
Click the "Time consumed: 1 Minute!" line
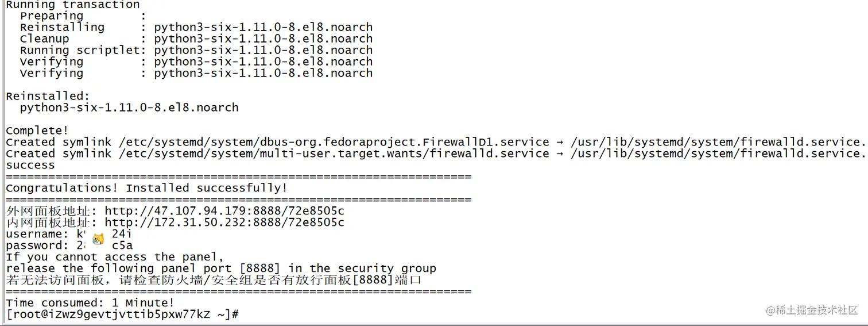90,303
